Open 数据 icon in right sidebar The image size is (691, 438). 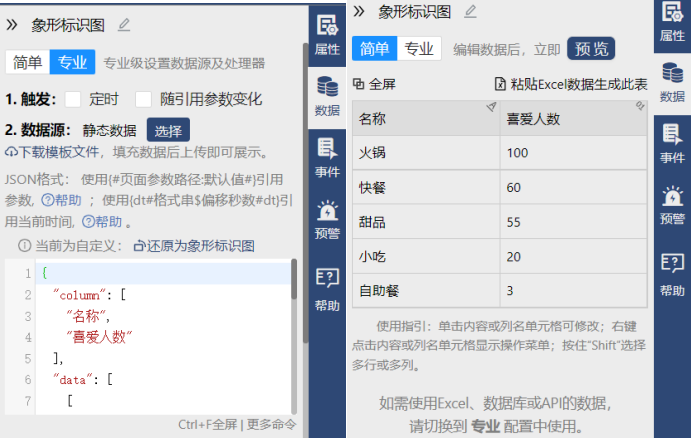coord(672,82)
